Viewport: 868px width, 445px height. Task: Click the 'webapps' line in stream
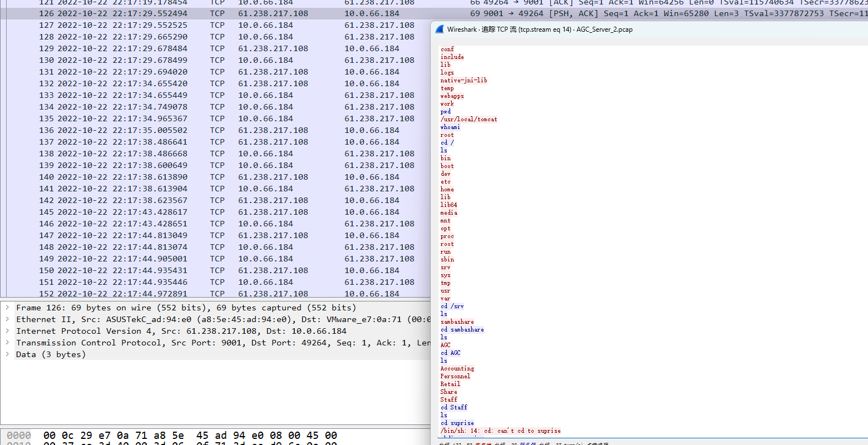(452, 96)
